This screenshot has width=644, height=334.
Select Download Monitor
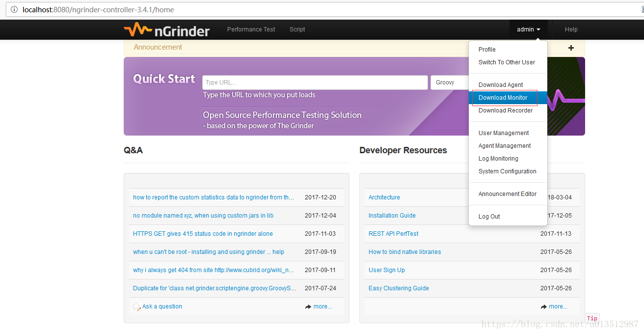tap(508, 98)
